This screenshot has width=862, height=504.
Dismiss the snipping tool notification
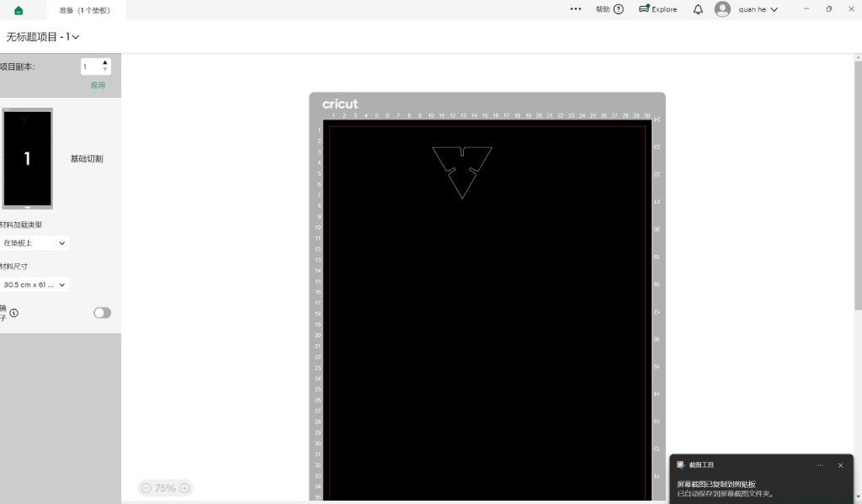[x=840, y=465]
